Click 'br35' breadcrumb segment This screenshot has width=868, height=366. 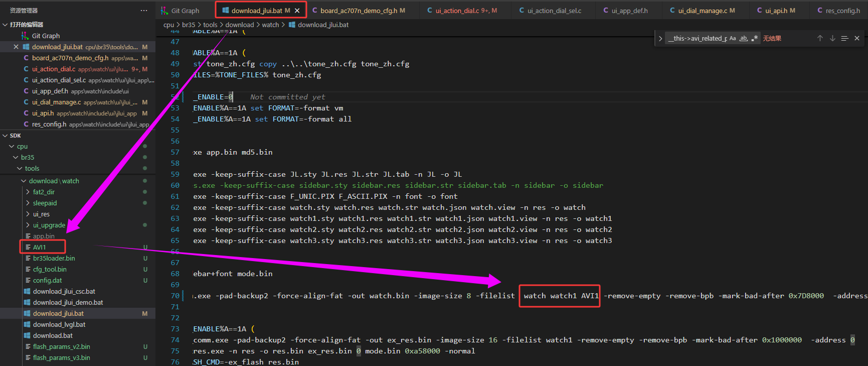coord(189,25)
